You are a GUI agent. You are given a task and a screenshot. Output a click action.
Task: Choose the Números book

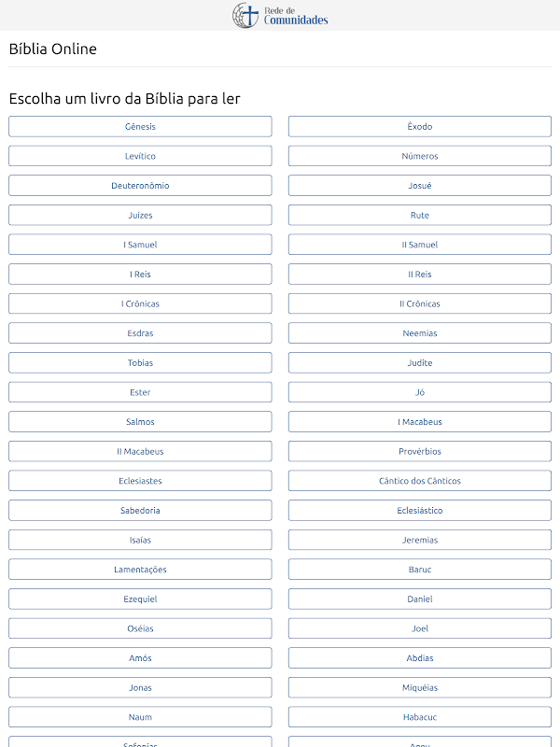(x=419, y=156)
